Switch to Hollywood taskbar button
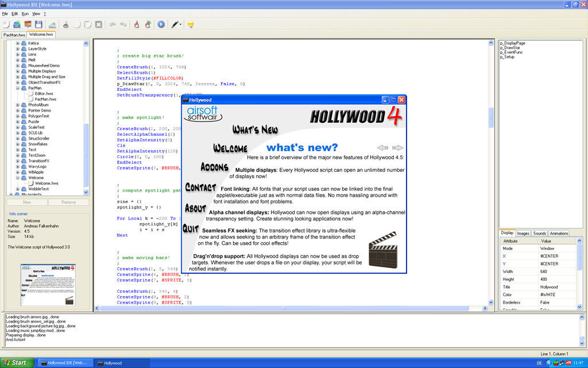The width and height of the screenshot is (588, 368). (x=121, y=363)
